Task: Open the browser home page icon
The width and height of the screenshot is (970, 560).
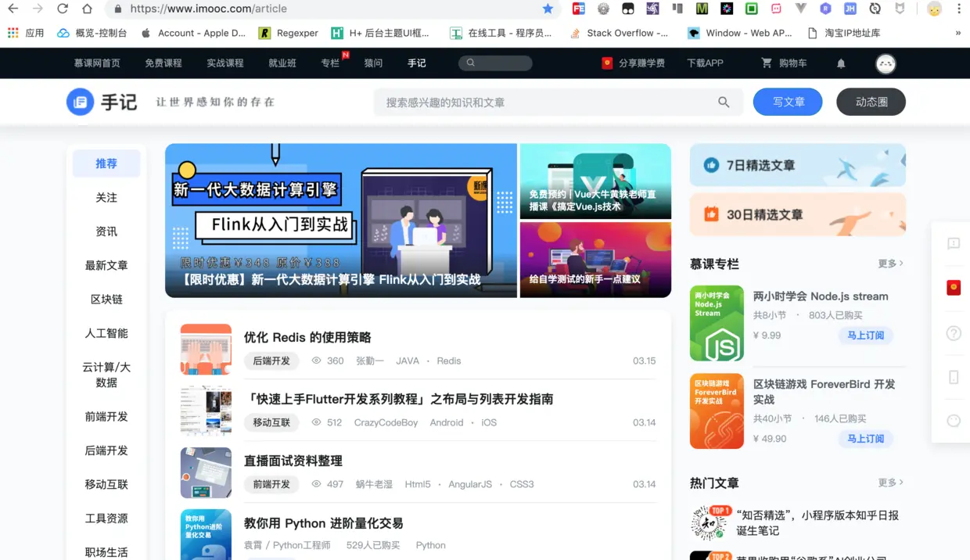Action: coord(88,9)
